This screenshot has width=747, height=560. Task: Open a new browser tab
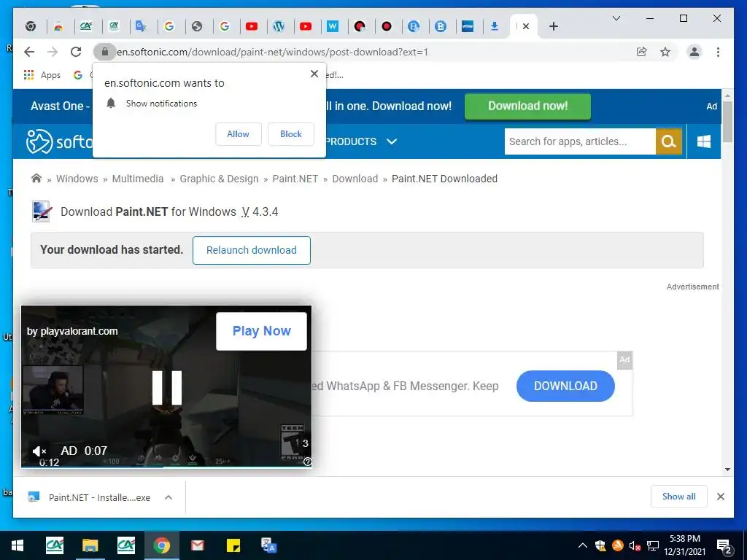[x=553, y=27]
